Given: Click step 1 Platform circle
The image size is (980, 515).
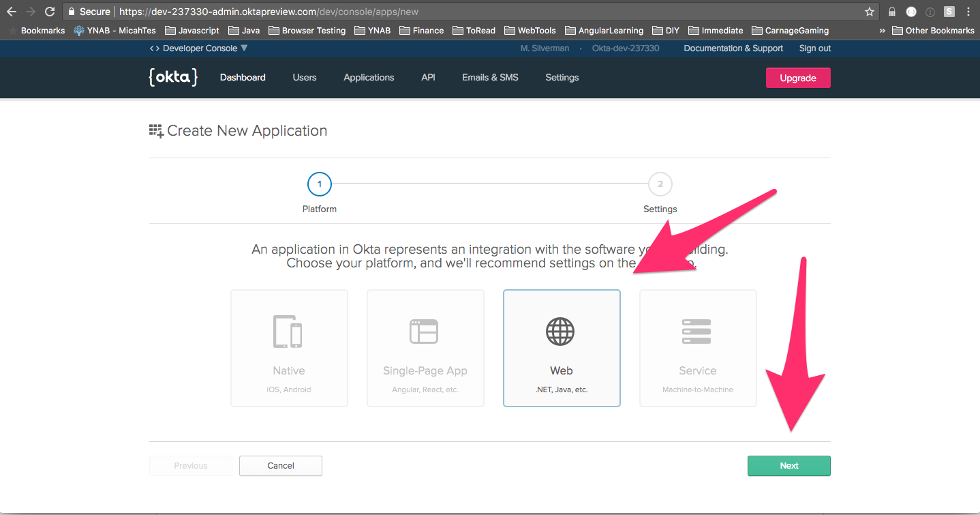Looking at the screenshot, I should [x=320, y=184].
